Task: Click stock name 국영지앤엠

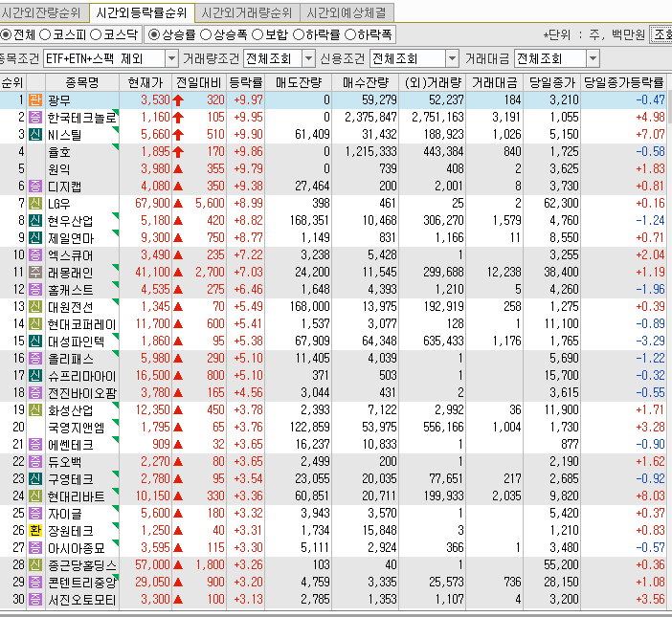Action: [x=77, y=428]
